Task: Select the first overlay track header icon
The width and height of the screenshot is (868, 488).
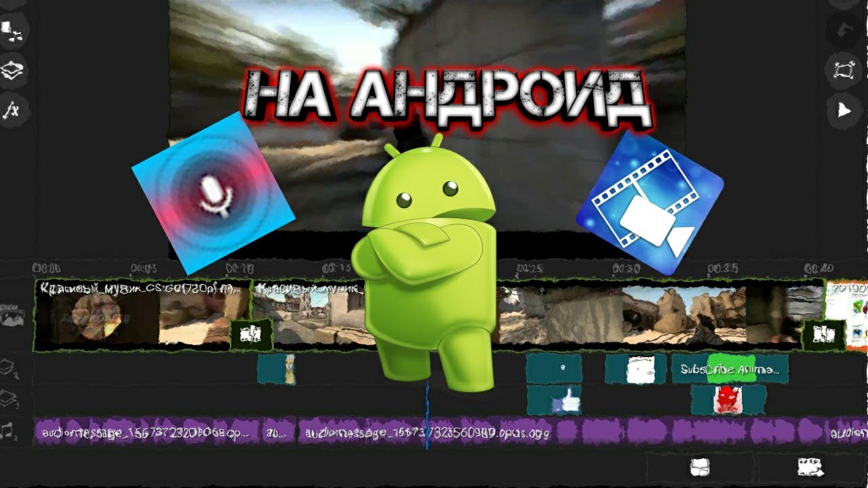Action: coord(9,369)
